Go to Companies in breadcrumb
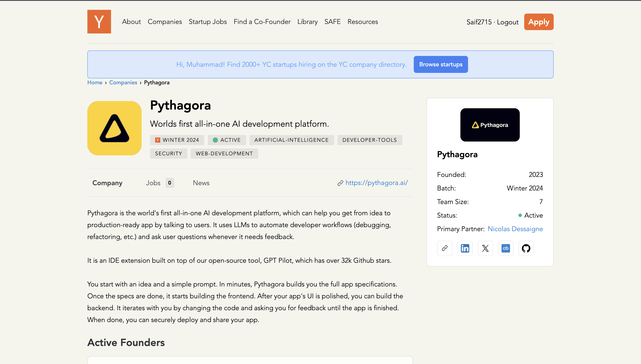Viewport: 641px width, 364px height. 123,82
